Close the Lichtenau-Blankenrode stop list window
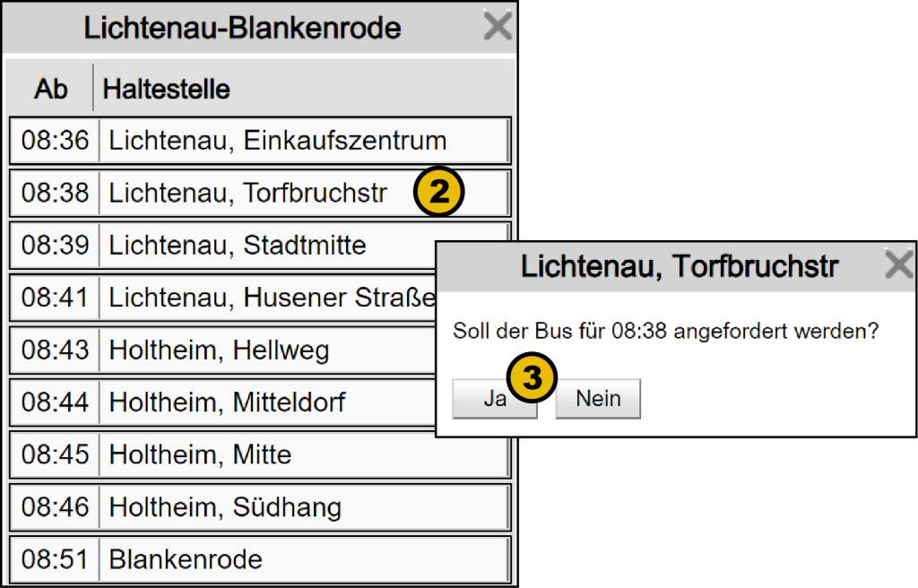 [498, 27]
